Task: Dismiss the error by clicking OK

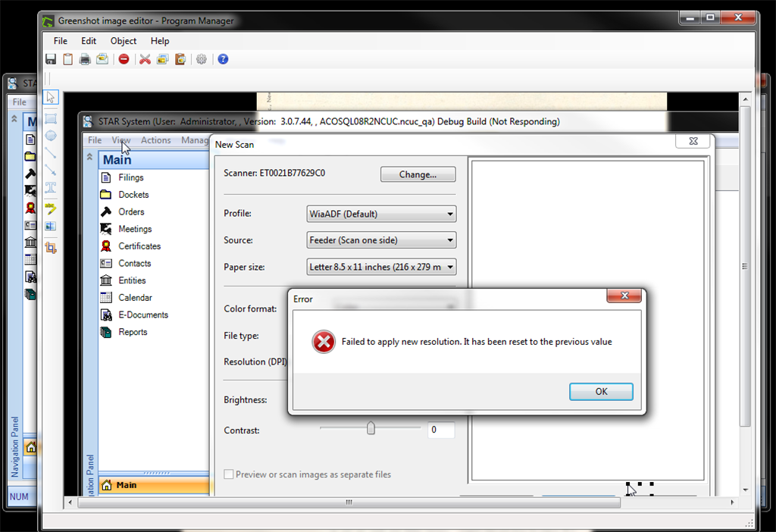Action: point(601,391)
